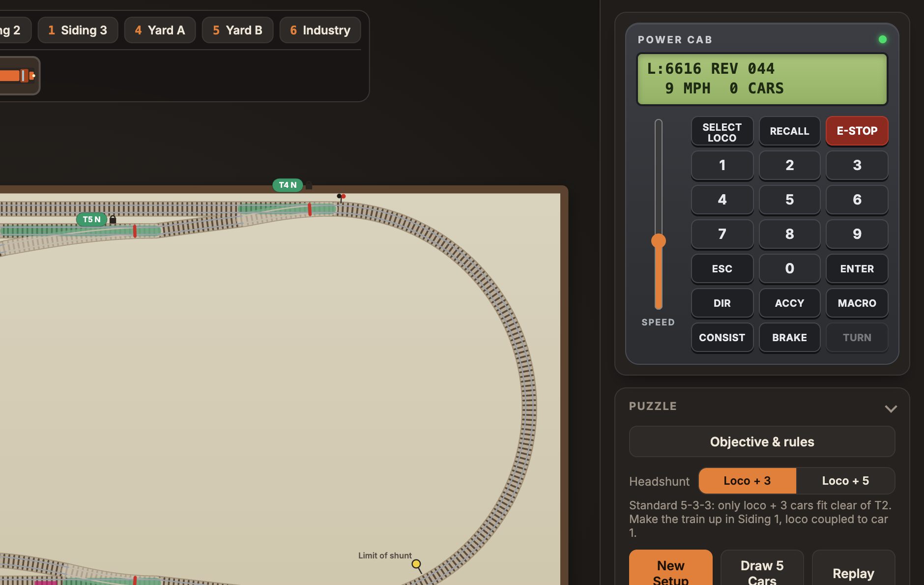The image size is (924, 585).
Task: Collapse the PUZZLE panel chevron
Action: [891, 409]
